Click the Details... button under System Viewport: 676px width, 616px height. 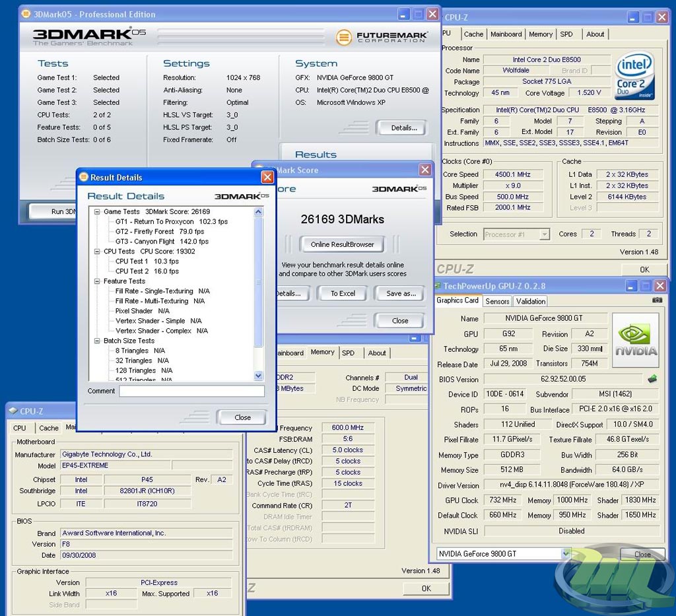(x=401, y=127)
